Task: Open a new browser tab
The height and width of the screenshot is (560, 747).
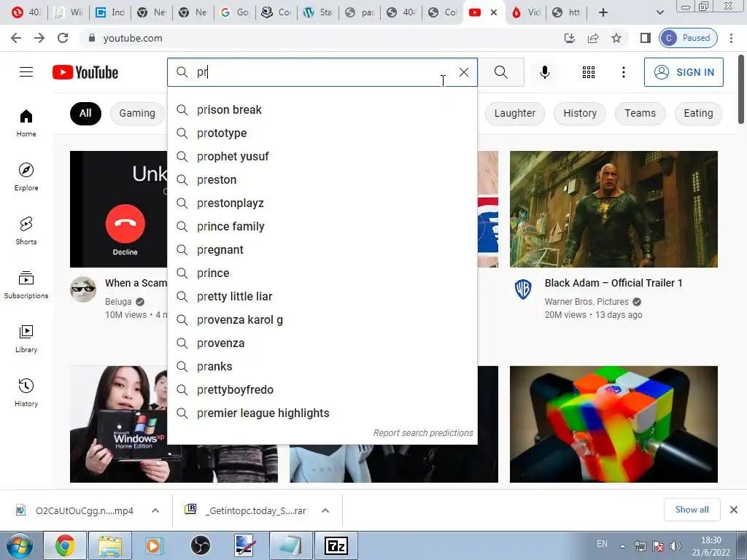Action: pos(603,12)
